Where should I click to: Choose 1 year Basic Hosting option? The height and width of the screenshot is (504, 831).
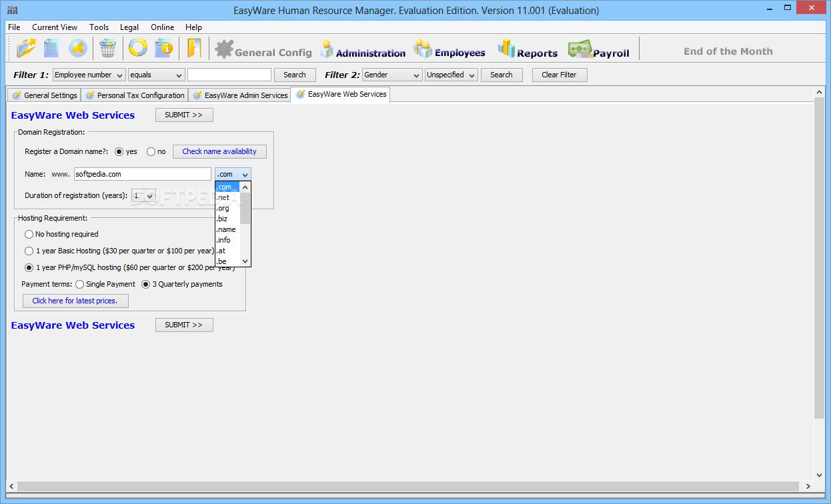click(x=29, y=251)
